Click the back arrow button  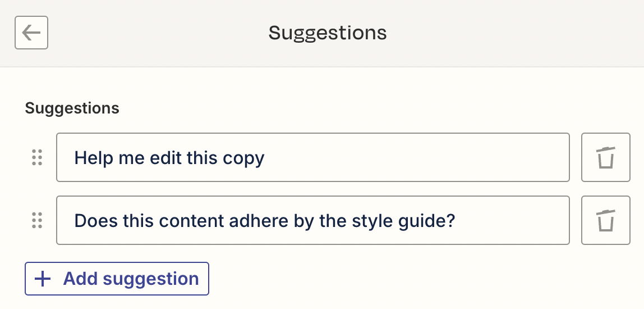tap(31, 33)
